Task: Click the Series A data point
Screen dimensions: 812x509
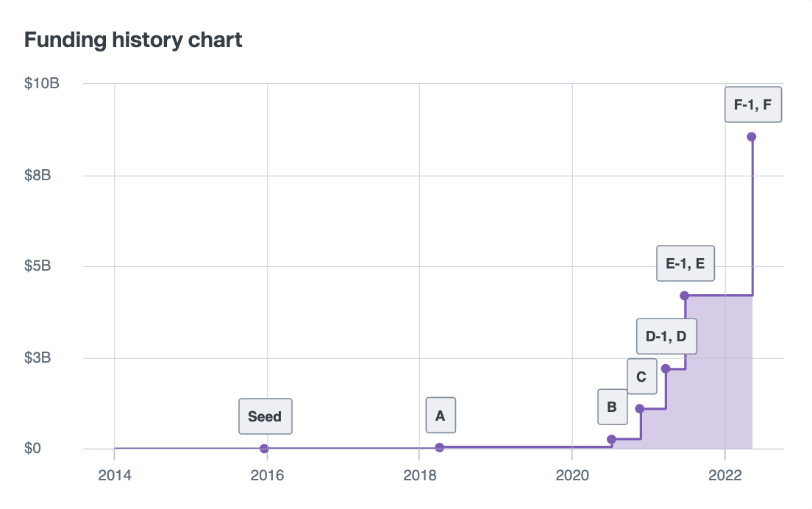Action: tap(440, 447)
